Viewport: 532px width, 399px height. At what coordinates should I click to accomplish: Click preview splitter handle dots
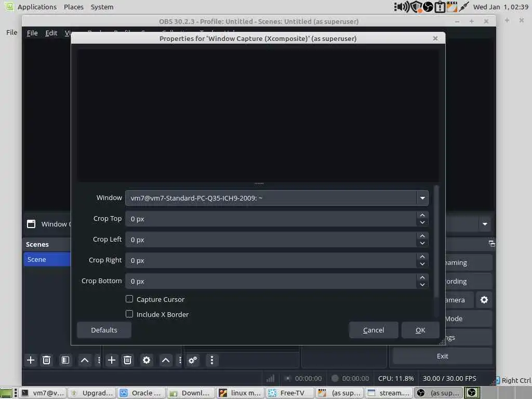click(259, 183)
